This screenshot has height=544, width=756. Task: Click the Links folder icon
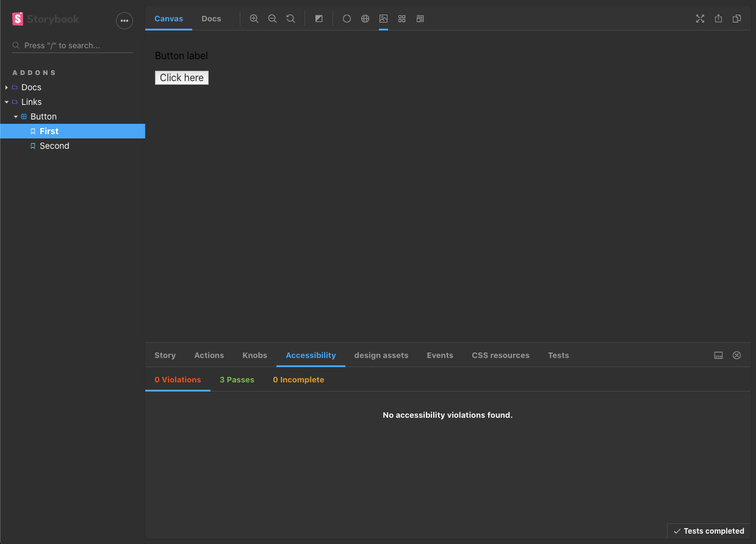click(x=15, y=102)
